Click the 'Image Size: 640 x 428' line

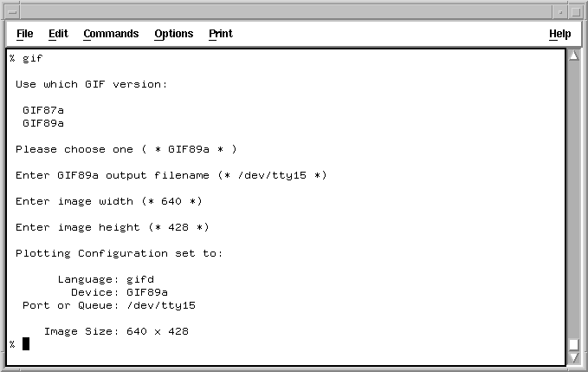pyautogui.click(x=116, y=331)
